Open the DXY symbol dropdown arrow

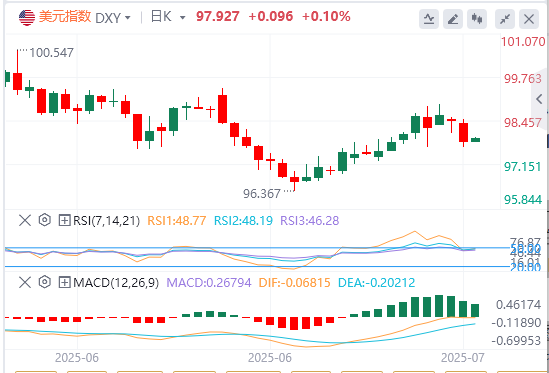127,18
